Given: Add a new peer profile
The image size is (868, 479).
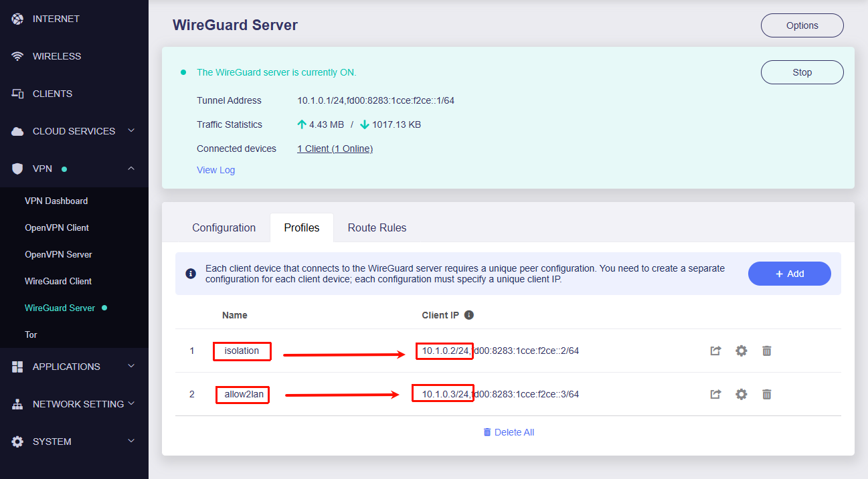Looking at the screenshot, I should coord(789,274).
